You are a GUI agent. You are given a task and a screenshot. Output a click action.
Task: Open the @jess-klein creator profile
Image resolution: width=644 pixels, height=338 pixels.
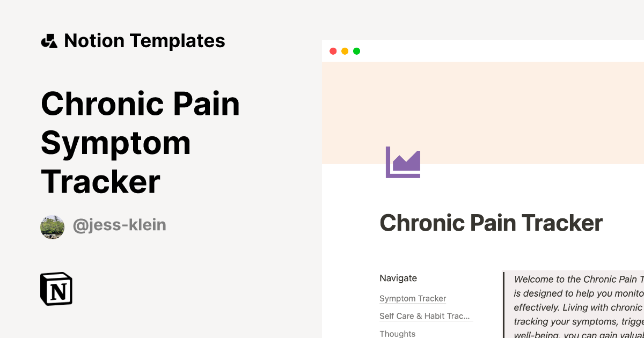coord(119,225)
